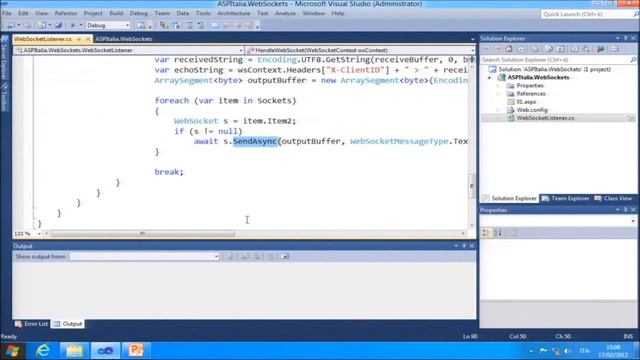Click the editor horizontal scrollbar thumb

coord(142,233)
